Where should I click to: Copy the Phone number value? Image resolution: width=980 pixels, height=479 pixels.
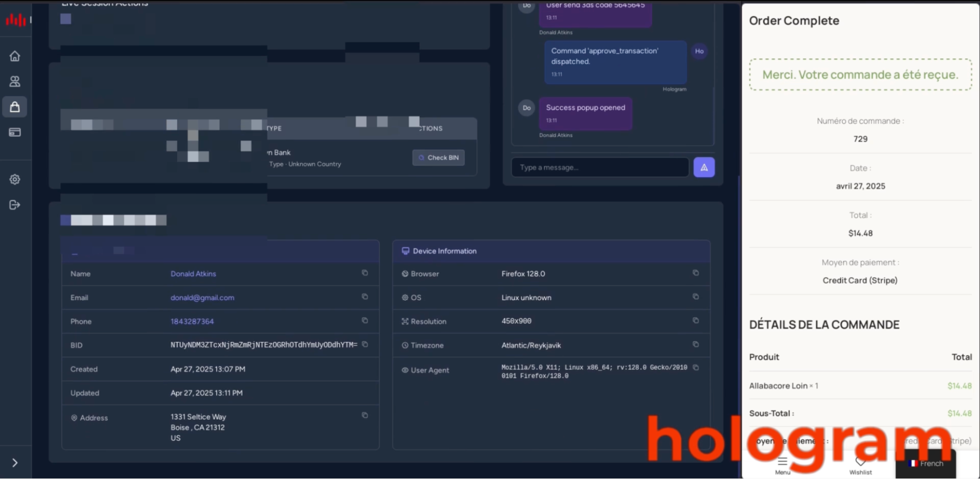tap(365, 320)
